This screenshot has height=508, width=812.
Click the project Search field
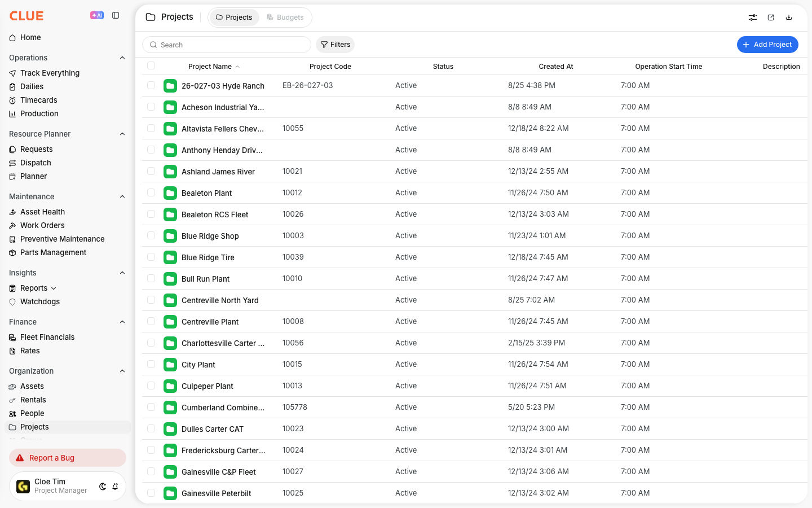[227, 45]
